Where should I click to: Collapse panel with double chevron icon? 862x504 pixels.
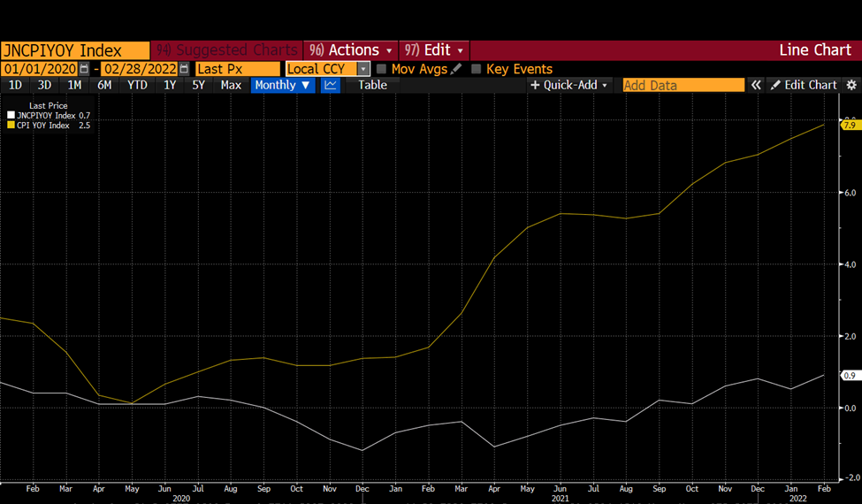pyautogui.click(x=756, y=85)
